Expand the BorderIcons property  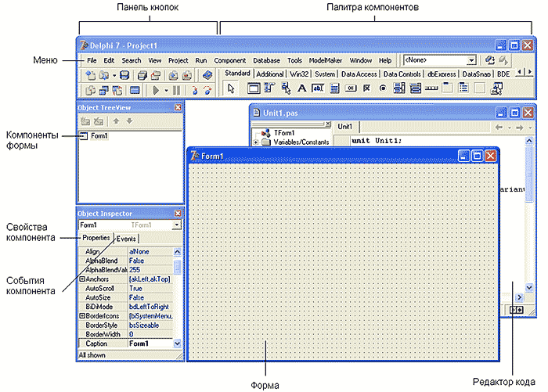(x=81, y=315)
